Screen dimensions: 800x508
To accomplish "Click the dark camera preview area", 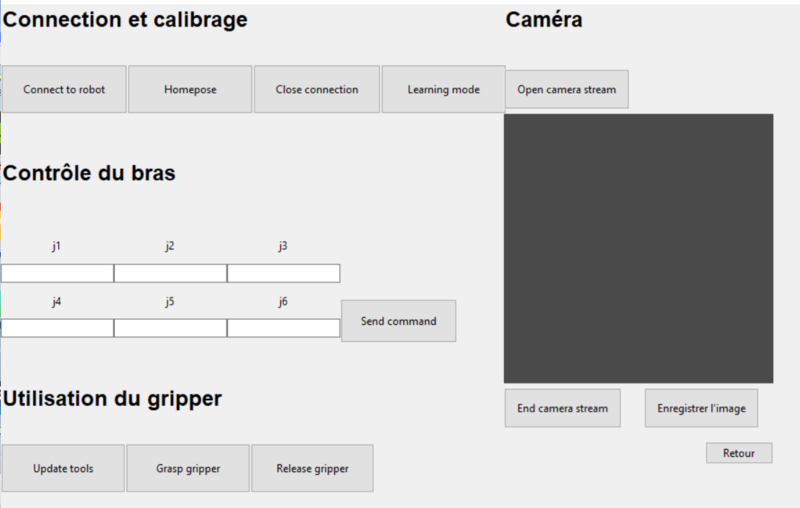I will click(638, 248).
